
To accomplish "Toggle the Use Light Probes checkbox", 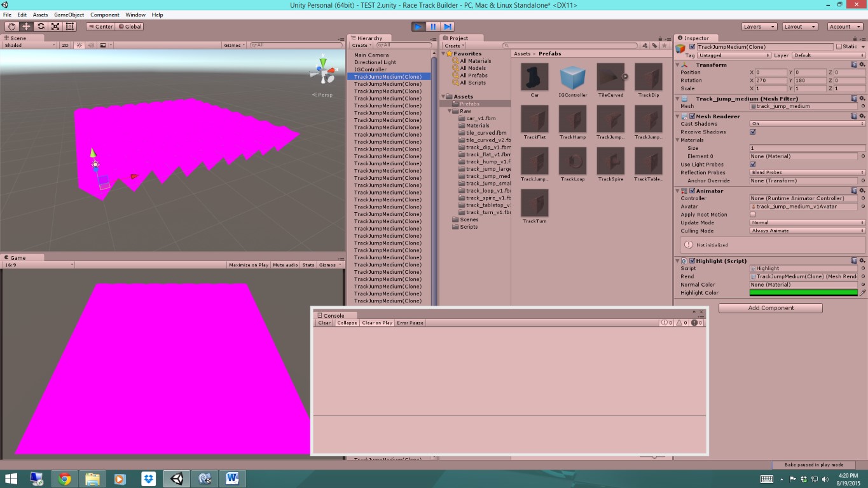I will pyautogui.click(x=753, y=165).
